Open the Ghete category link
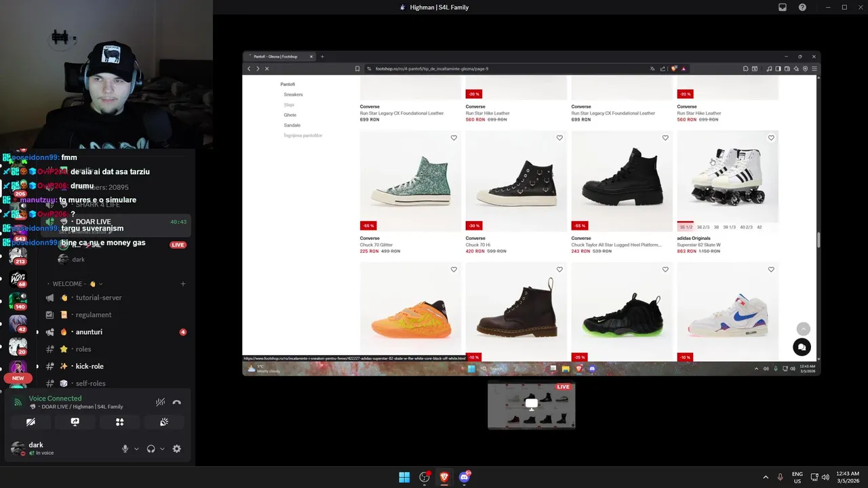 click(290, 115)
